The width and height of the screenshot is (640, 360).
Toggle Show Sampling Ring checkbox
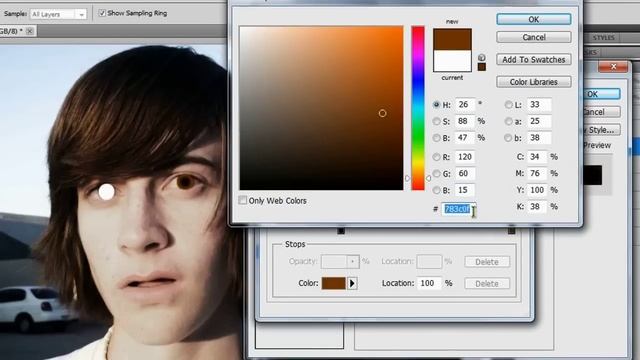click(102, 13)
